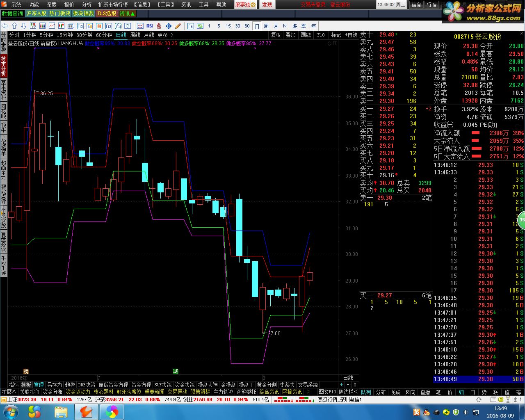Open the 基本资料 sidebar tab
The width and height of the screenshot is (525, 420).
[x=3, y=90]
